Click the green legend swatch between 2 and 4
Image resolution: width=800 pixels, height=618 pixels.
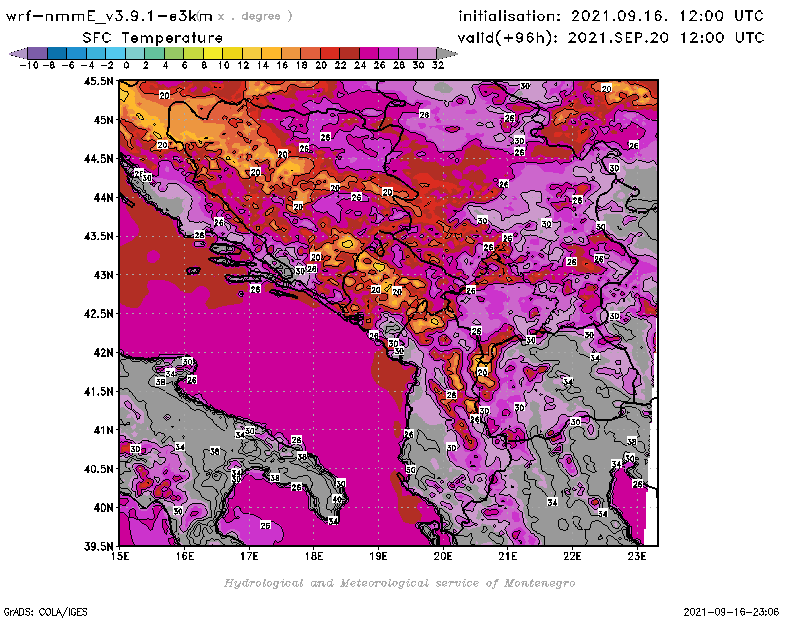pyautogui.click(x=154, y=53)
